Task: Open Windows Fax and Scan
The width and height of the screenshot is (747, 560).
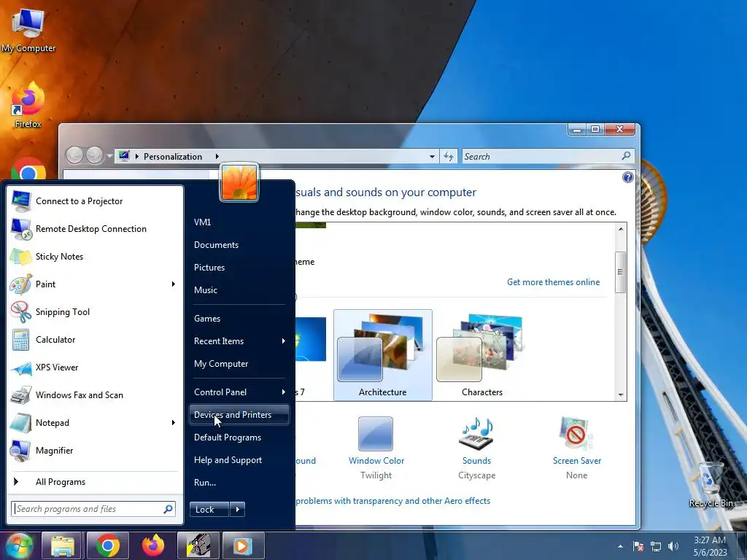Action: coord(94,395)
